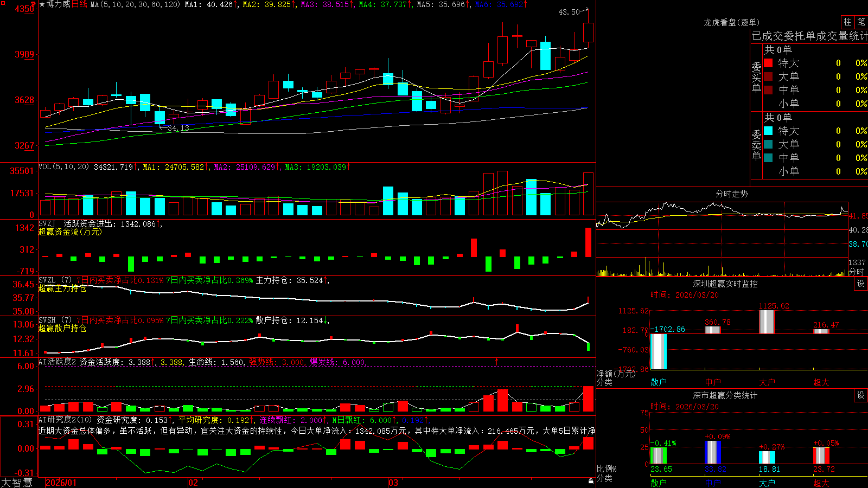Click the 散户 -1702.86 bar in 实时监控
This screenshot has height=488, width=868.
[659, 351]
